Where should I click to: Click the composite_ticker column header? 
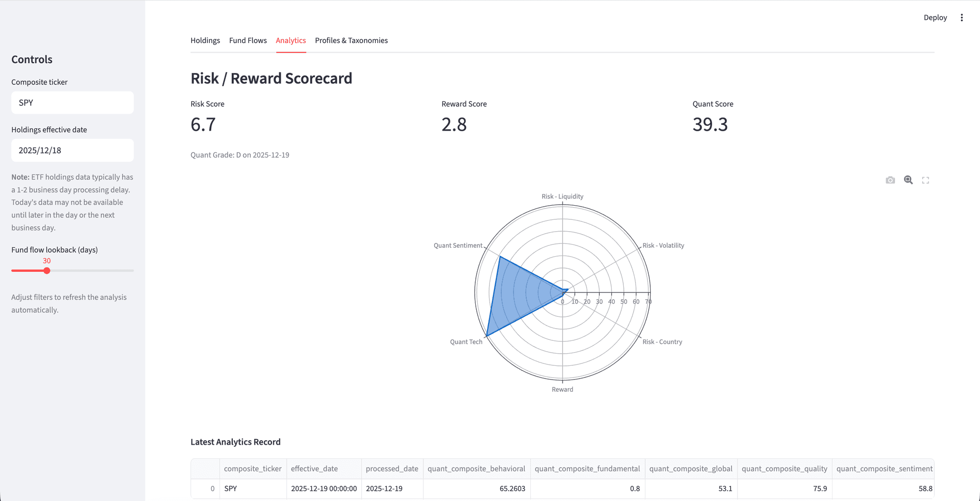252,469
